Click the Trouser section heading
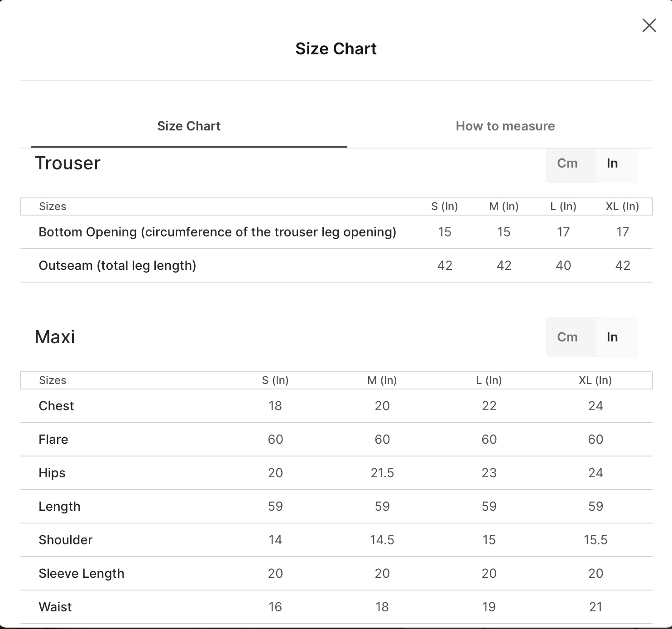 pos(67,163)
